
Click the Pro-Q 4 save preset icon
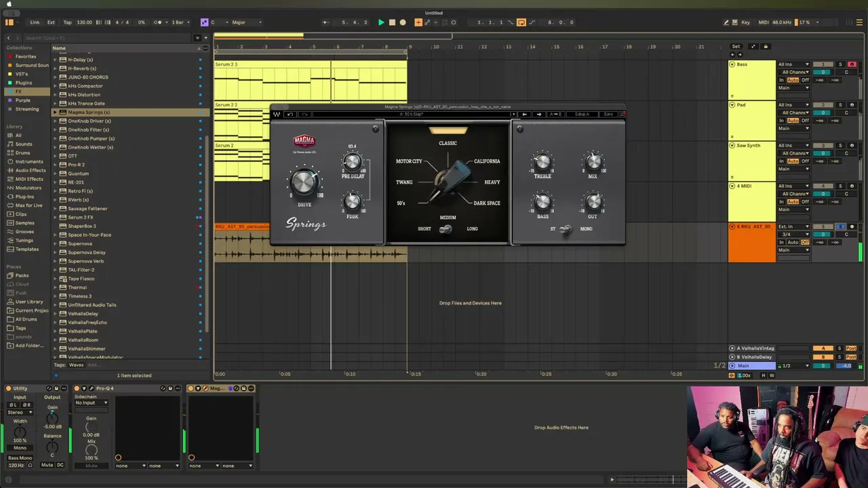click(178, 388)
